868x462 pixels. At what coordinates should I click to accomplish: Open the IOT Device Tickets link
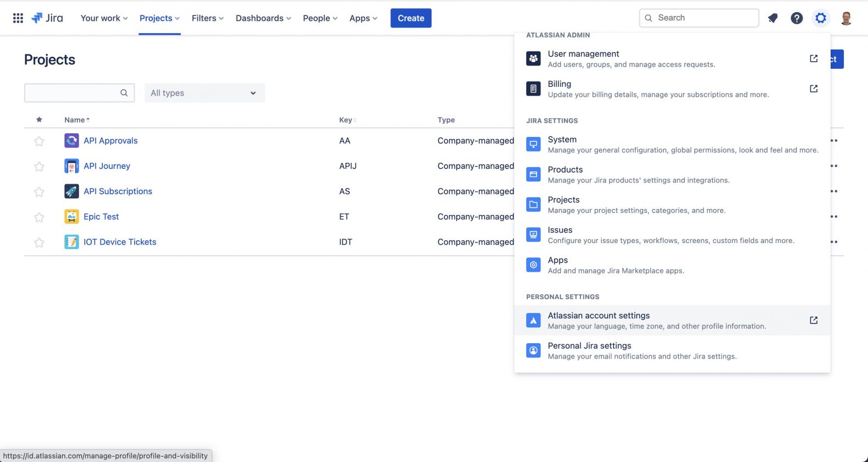[120, 242]
